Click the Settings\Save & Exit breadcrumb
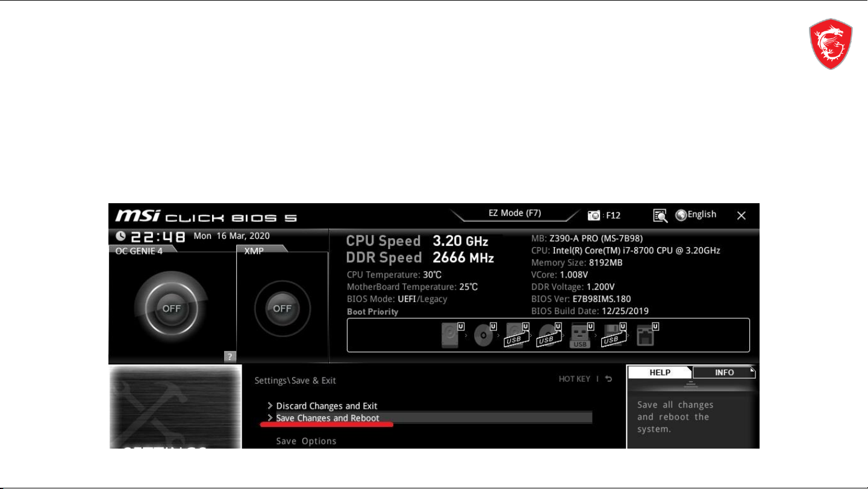Image resolution: width=868 pixels, height=489 pixels. [x=295, y=380]
